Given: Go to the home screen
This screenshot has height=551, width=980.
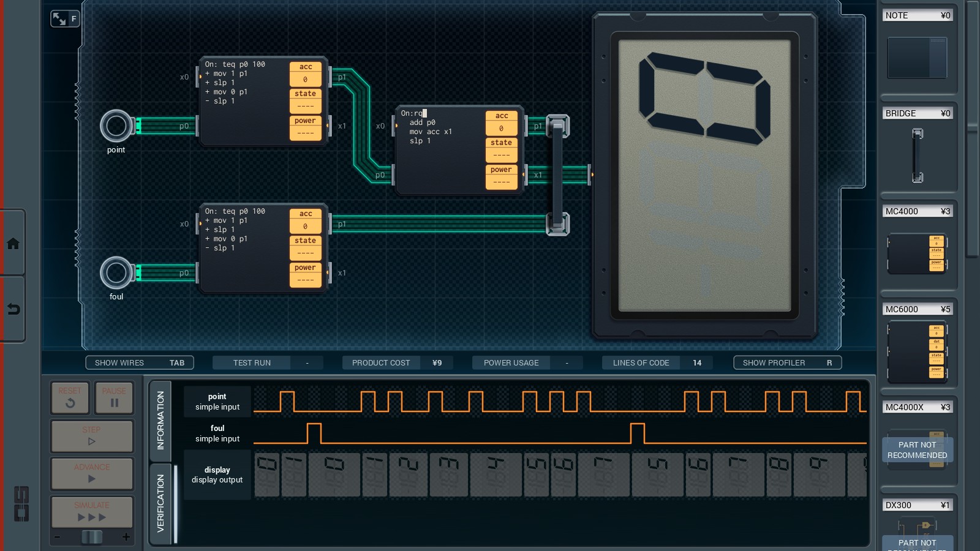Looking at the screenshot, I should point(13,243).
